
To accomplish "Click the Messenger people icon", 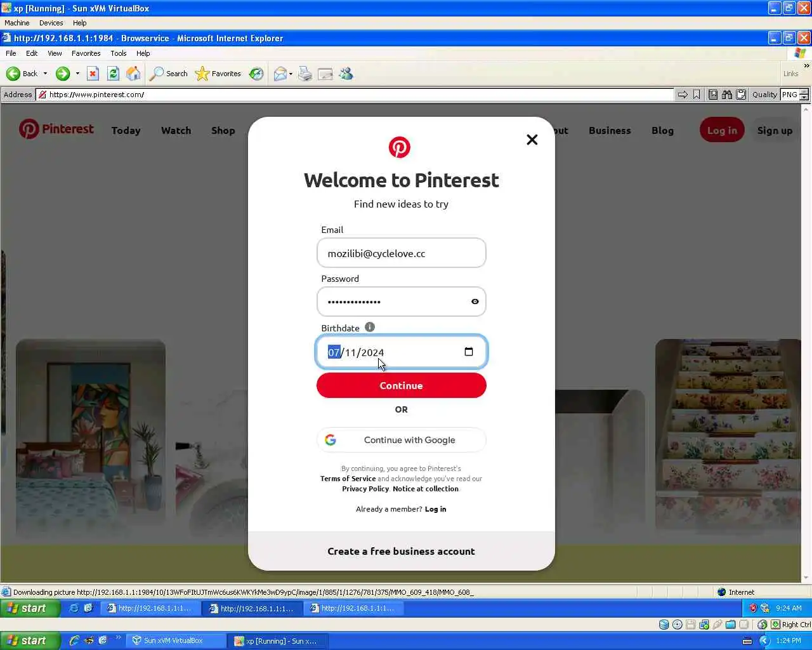I will (346, 74).
